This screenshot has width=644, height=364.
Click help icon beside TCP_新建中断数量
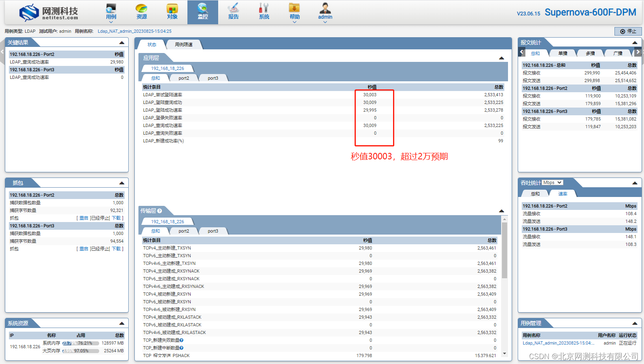tap(181, 348)
